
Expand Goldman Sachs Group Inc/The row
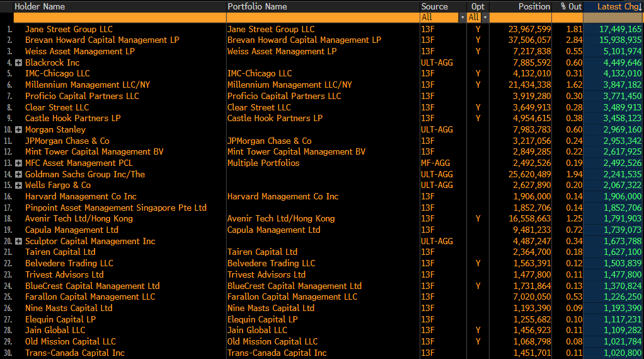[18, 174]
